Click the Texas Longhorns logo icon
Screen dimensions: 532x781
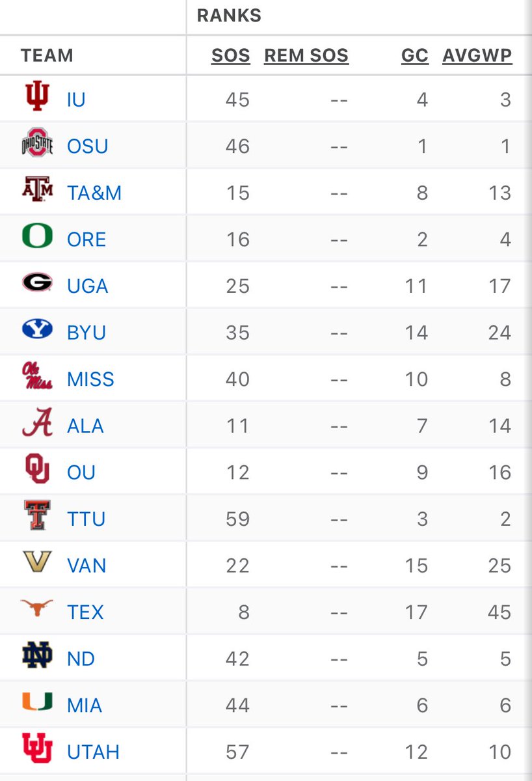point(37,609)
